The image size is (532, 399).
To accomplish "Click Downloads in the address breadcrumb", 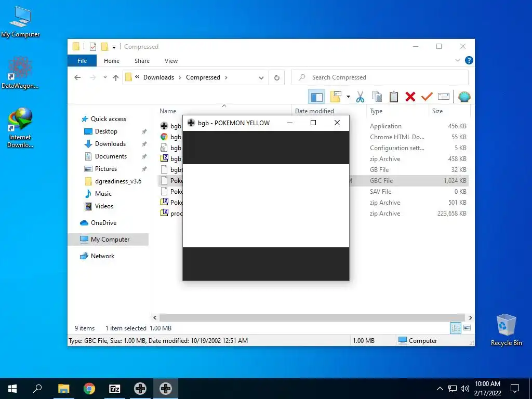I will [158, 77].
